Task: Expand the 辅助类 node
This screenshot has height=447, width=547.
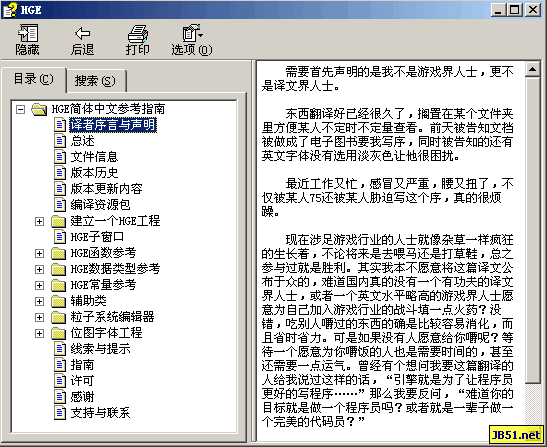Action: 39,301
